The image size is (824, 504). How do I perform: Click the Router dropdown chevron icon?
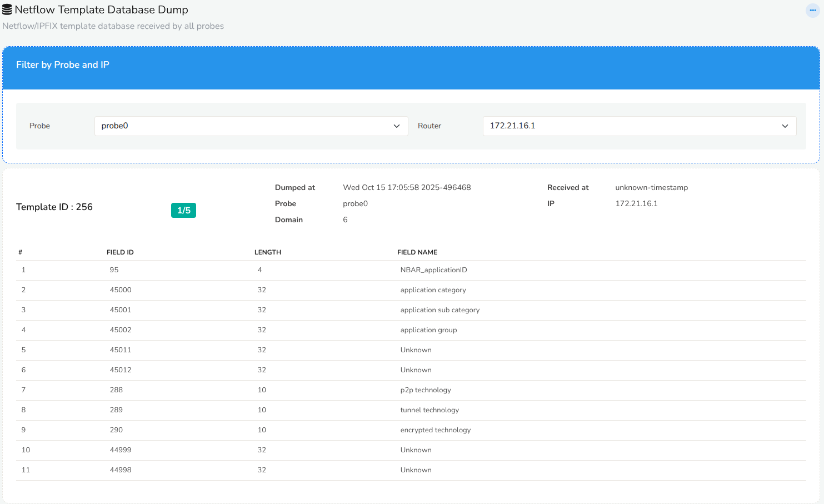pos(785,126)
